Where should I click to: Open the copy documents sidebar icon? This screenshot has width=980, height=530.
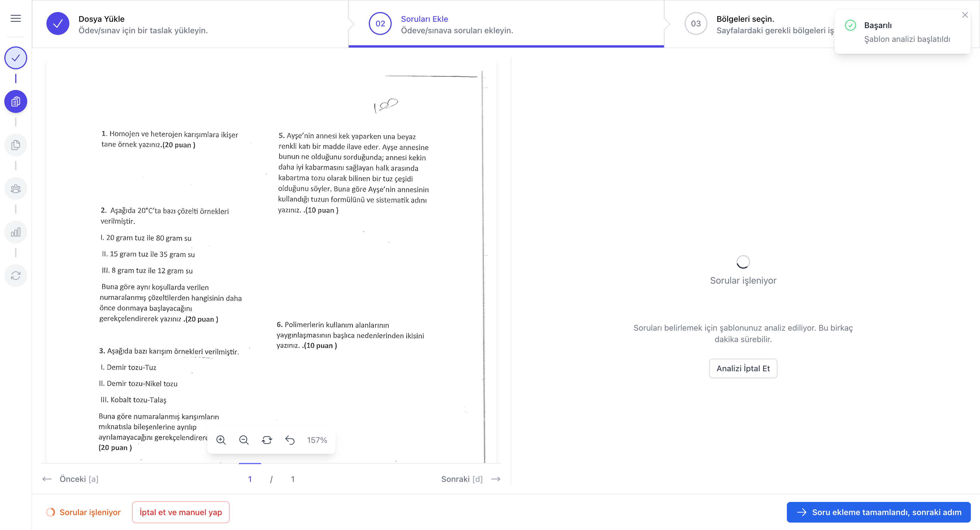[15, 145]
